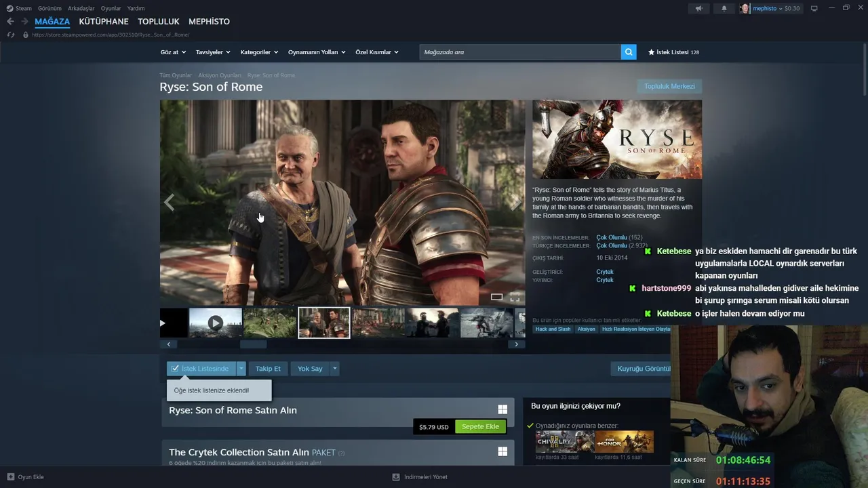Open the announcements megaphone icon
868x488 pixels.
click(x=698, y=8)
